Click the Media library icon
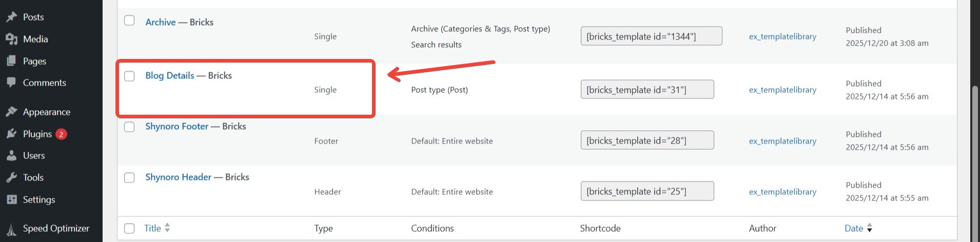Screen dimensions: 980x242 [11, 39]
